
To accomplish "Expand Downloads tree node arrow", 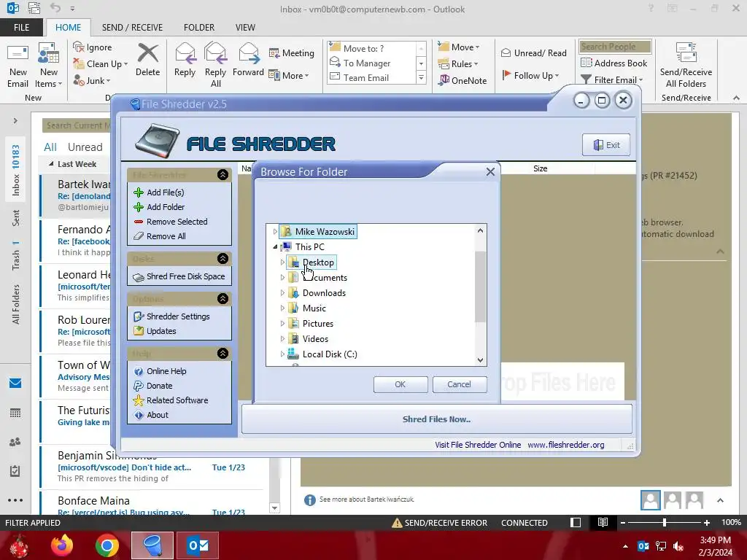I will coord(282,293).
